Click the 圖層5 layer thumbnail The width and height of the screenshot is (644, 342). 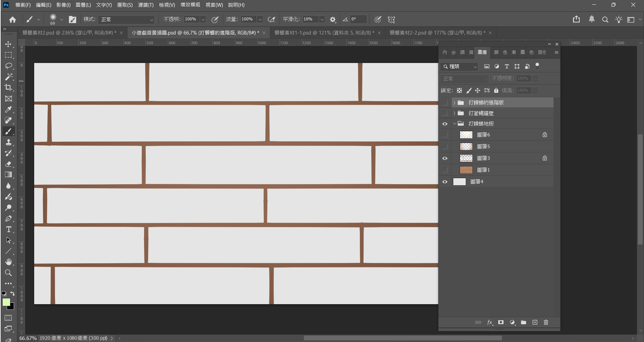(466, 146)
